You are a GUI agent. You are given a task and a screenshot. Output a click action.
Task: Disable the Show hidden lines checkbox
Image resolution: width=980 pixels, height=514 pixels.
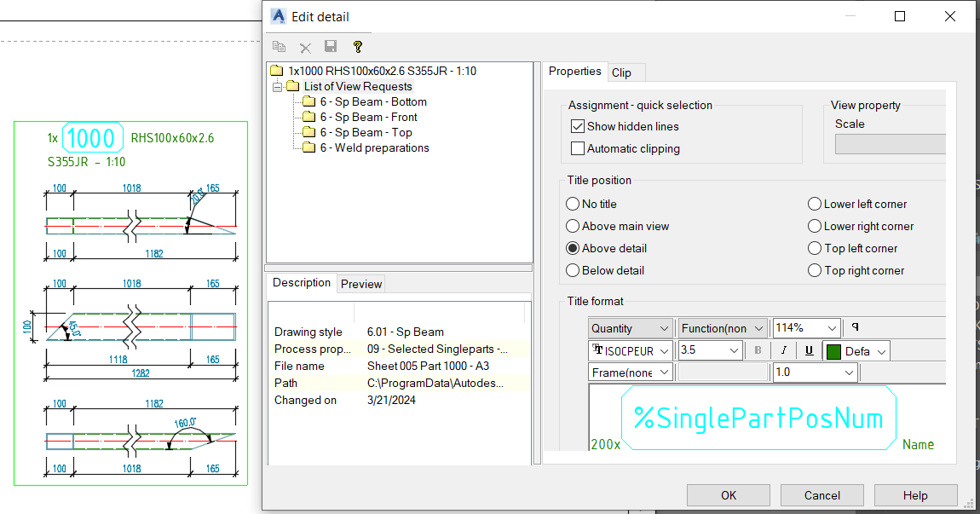577,125
